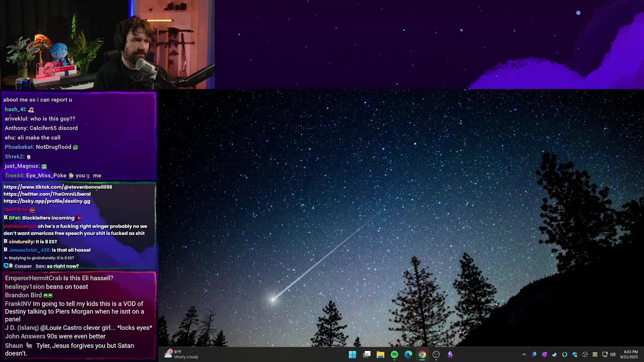Viewport: 644px width, 362px height.
Task: Click the teal ring tray icon
Action: [x=565, y=354]
